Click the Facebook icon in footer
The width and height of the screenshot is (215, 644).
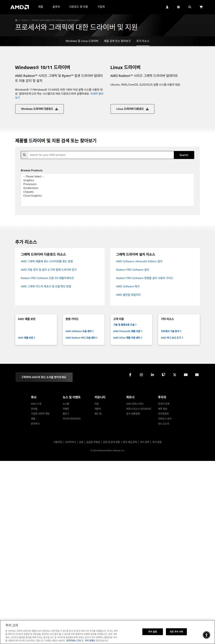point(130,374)
